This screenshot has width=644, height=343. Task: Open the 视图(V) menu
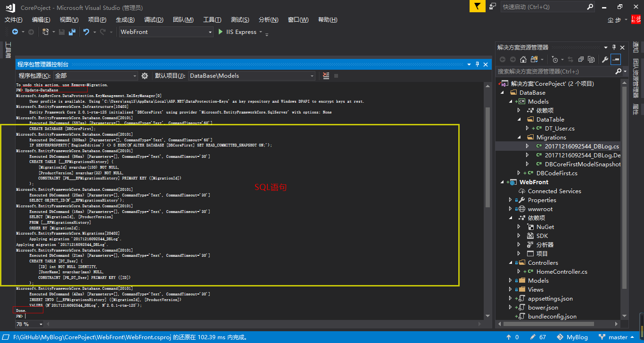69,20
